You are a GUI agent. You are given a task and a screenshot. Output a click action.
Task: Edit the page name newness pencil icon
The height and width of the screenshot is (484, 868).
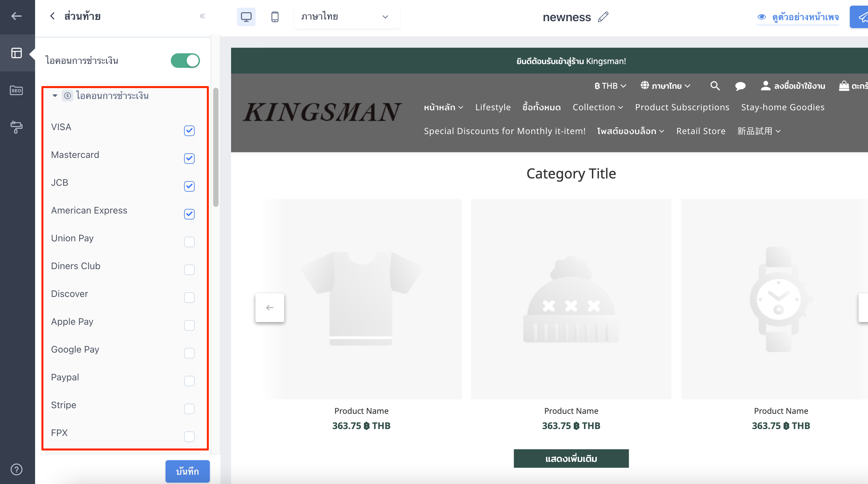(x=603, y=17)
